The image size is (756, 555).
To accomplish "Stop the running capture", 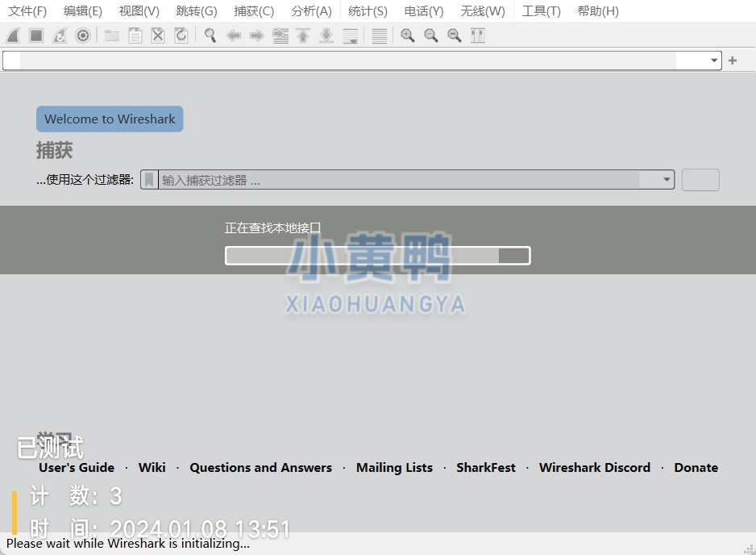I will click(36, 35).
